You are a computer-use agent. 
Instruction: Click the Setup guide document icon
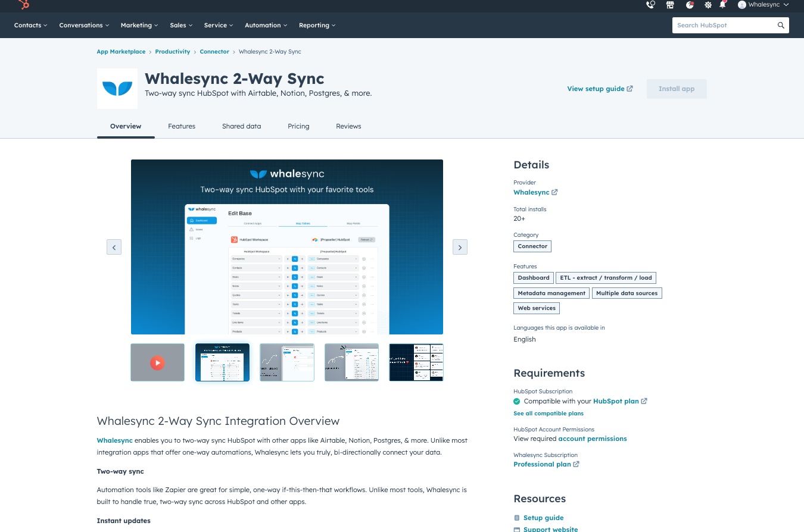click(517, 518)
